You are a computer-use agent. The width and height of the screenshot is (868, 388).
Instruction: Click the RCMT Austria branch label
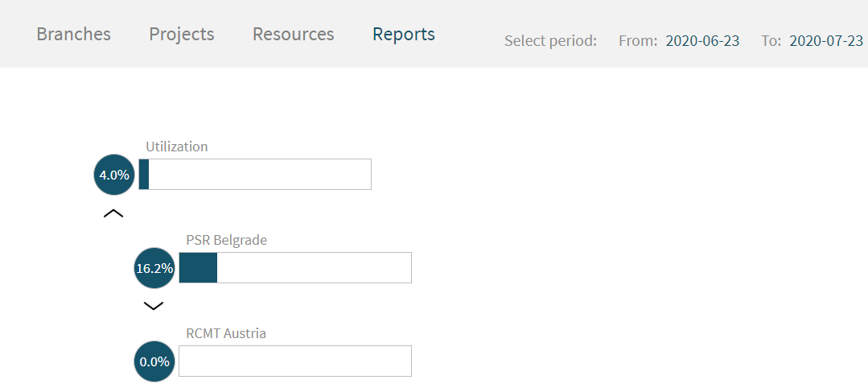pos(226,334)
